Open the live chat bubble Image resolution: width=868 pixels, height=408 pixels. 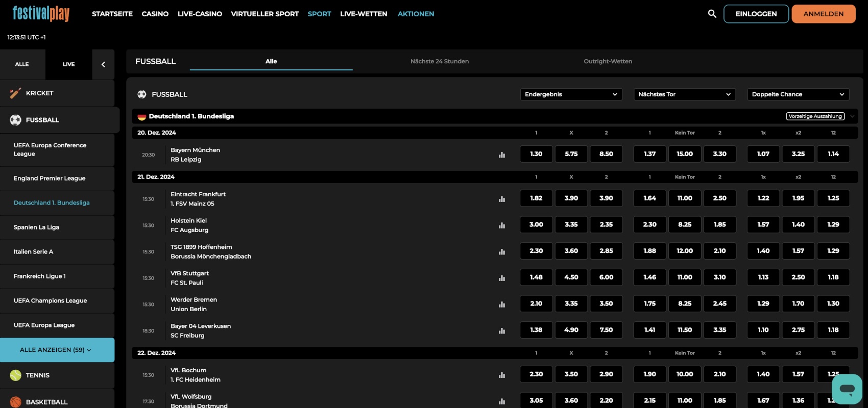coord(847,389)
